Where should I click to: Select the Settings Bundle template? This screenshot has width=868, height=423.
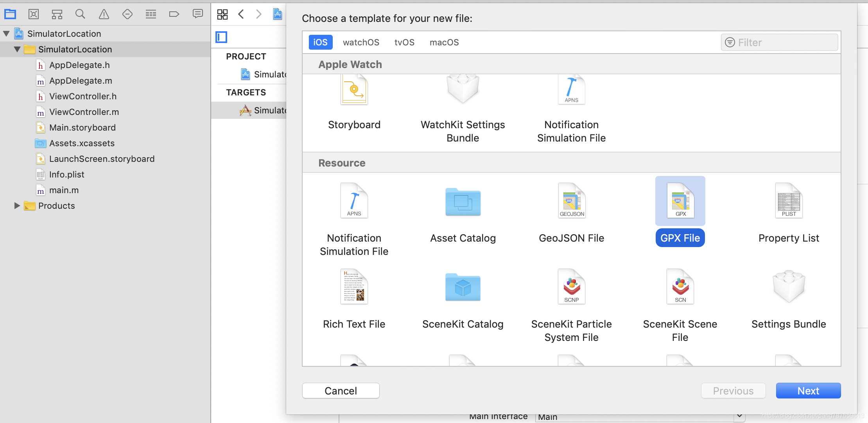point(789,299)
